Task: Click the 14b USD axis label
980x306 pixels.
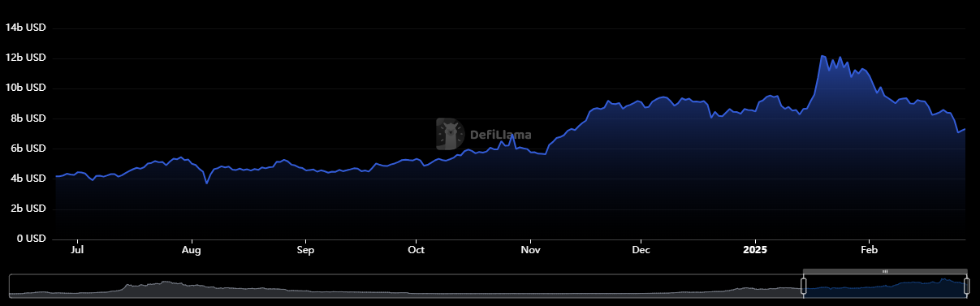Action: coord(25,28)
